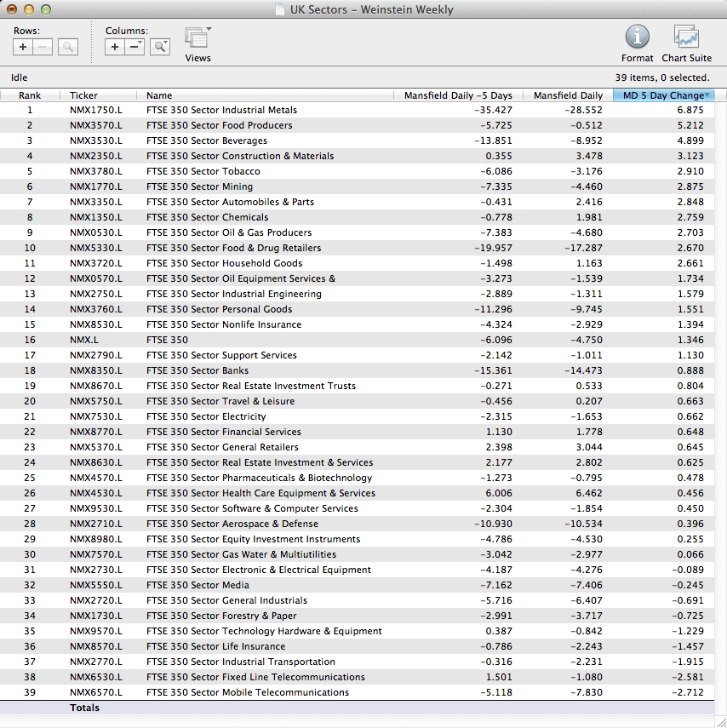Click the find rows magnifier button
Screen dimensions: 727x728
click(x=68, y=48)
